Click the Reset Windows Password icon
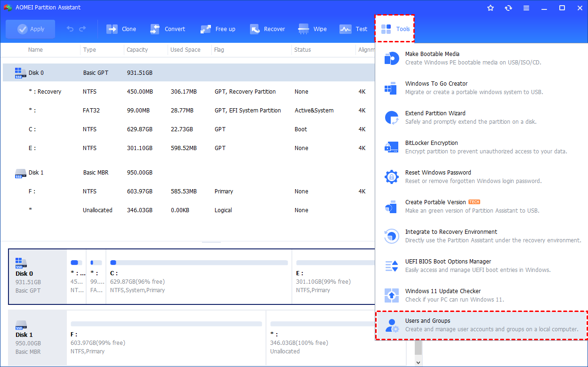 pos(391,176)
